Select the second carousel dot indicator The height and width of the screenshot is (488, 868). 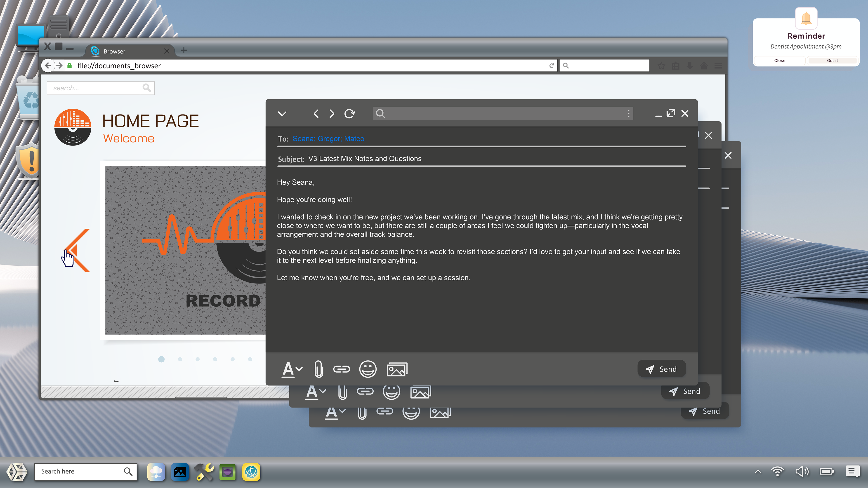pos(180,359)
